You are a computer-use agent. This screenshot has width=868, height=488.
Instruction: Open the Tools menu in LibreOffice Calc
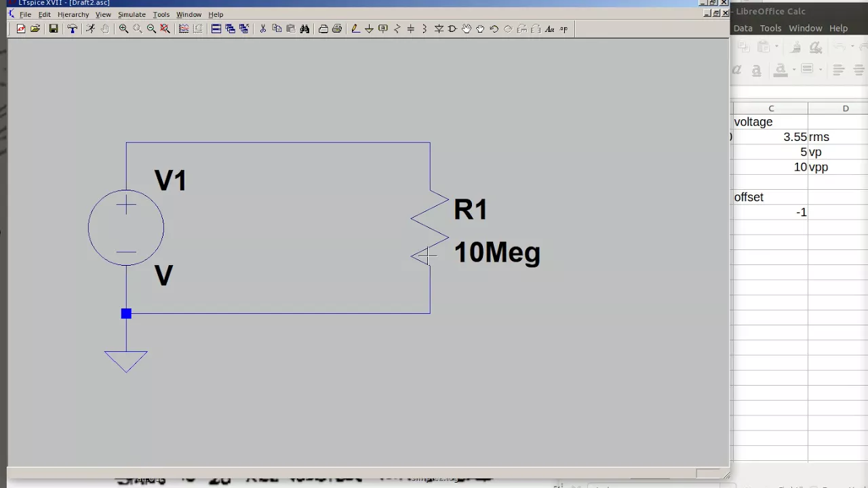(x=770, y=28)
